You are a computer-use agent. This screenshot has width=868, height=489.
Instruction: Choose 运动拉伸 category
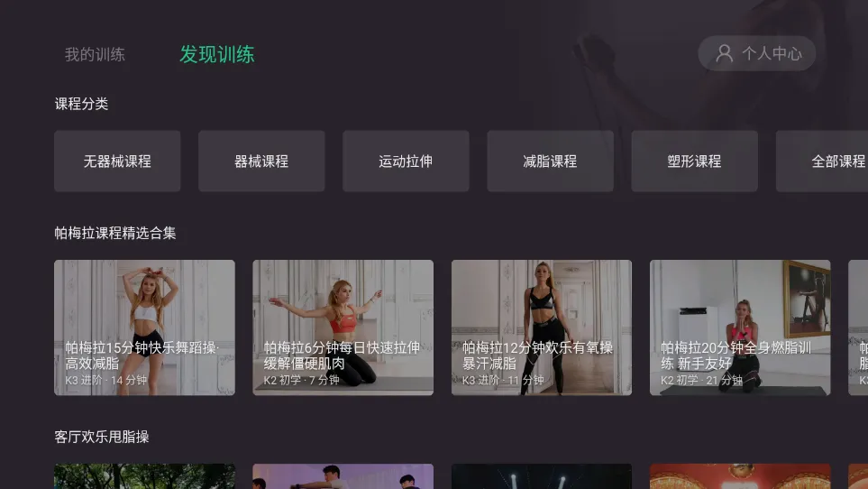tap(406, 161)
